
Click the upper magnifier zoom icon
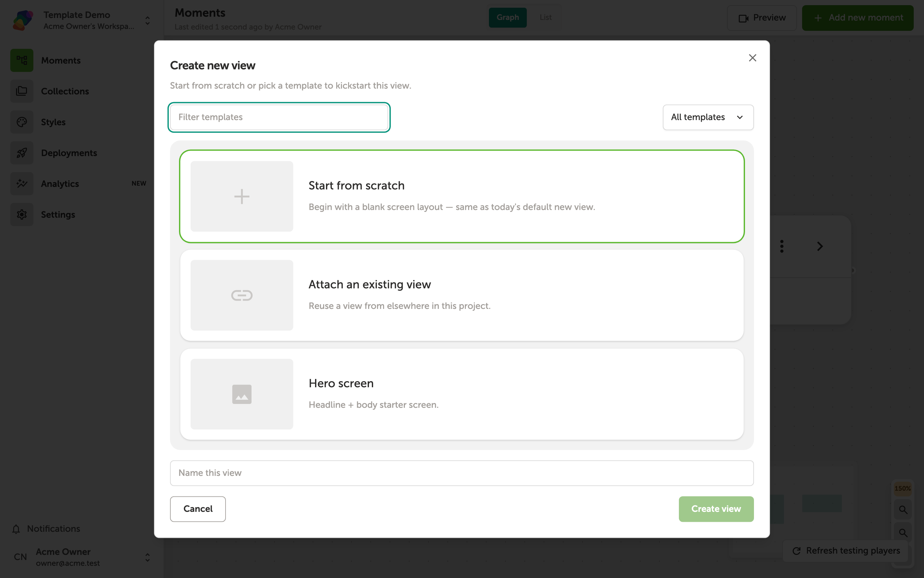tap(903, 510)
